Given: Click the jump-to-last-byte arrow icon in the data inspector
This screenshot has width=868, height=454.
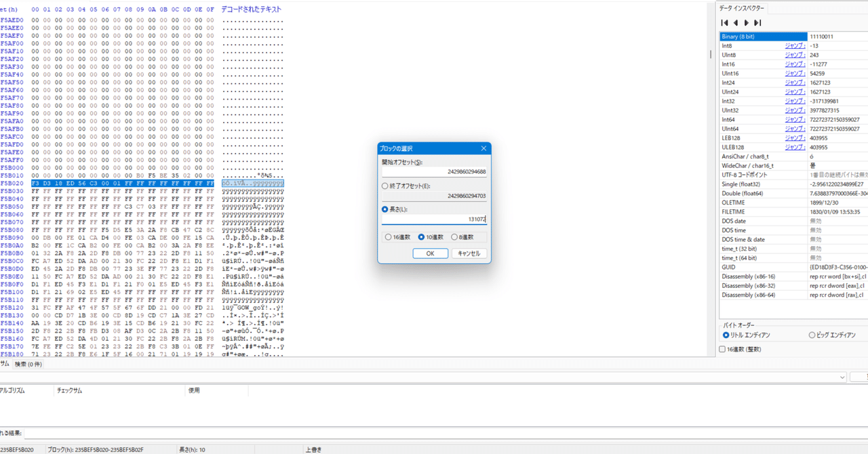Looking at the screenshot, I should tap(759, 22).
